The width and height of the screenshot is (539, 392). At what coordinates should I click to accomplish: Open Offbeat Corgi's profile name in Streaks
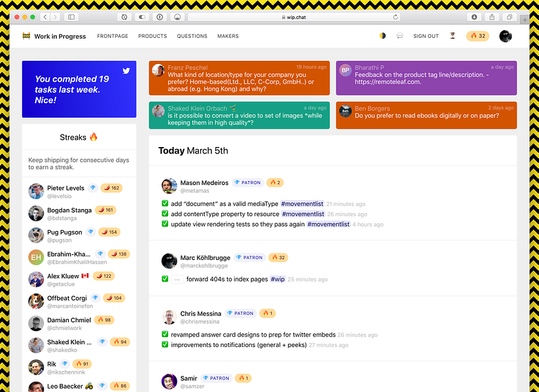[67, 298]
